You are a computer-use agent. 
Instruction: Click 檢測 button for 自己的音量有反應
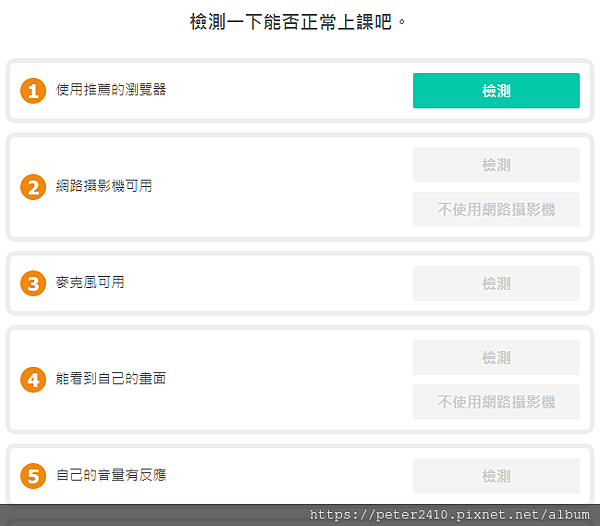pos(496,476)
